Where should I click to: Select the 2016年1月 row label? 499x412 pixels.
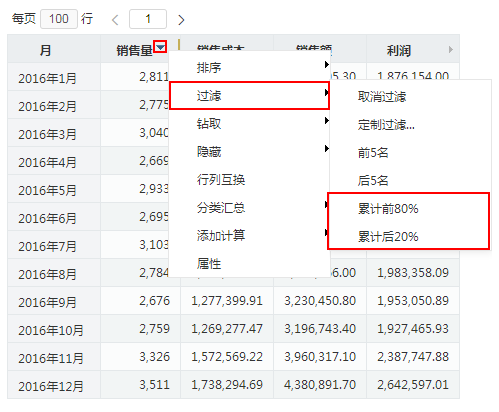click(x=47, y=78)
